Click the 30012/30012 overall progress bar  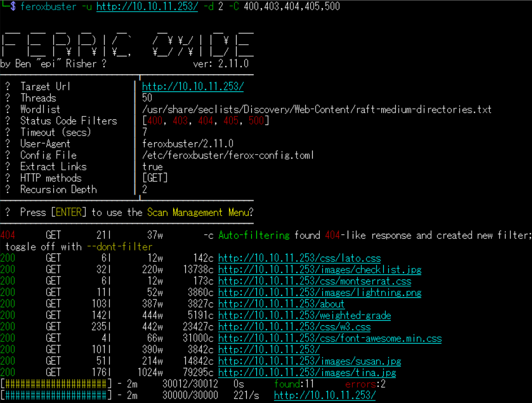(56, 384)
